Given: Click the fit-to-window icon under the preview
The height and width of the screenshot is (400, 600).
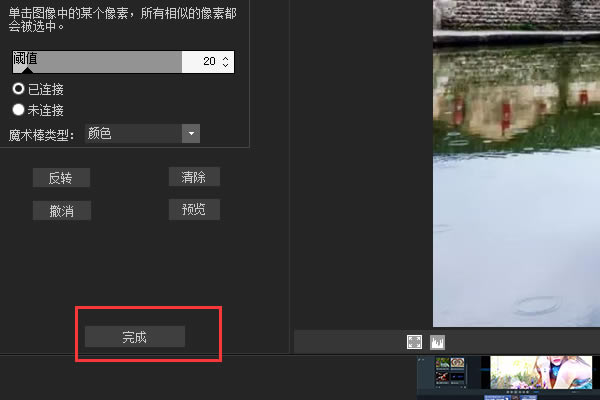Looking at the screenshot, I should (414, 342).
